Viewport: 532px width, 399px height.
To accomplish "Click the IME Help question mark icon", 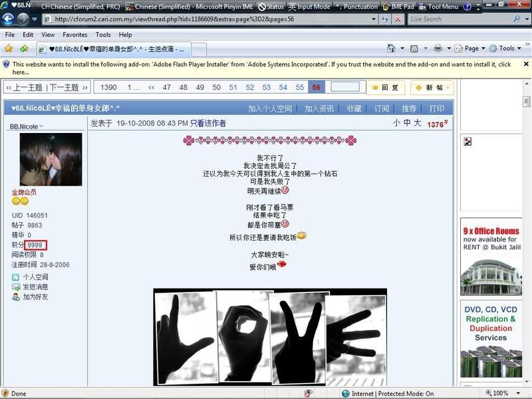I will (467, 7).
